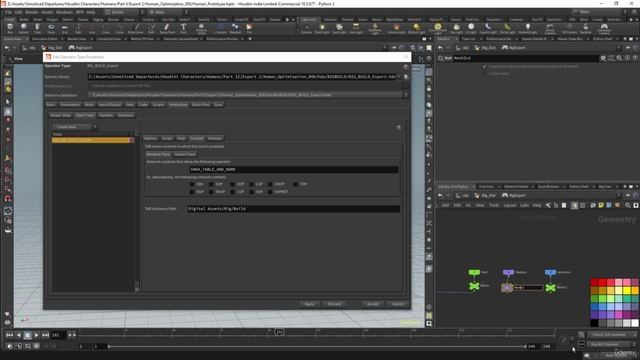The image size is (640, 360).
Task: Open the Assets menu
Action: click(x=47, y=12)
